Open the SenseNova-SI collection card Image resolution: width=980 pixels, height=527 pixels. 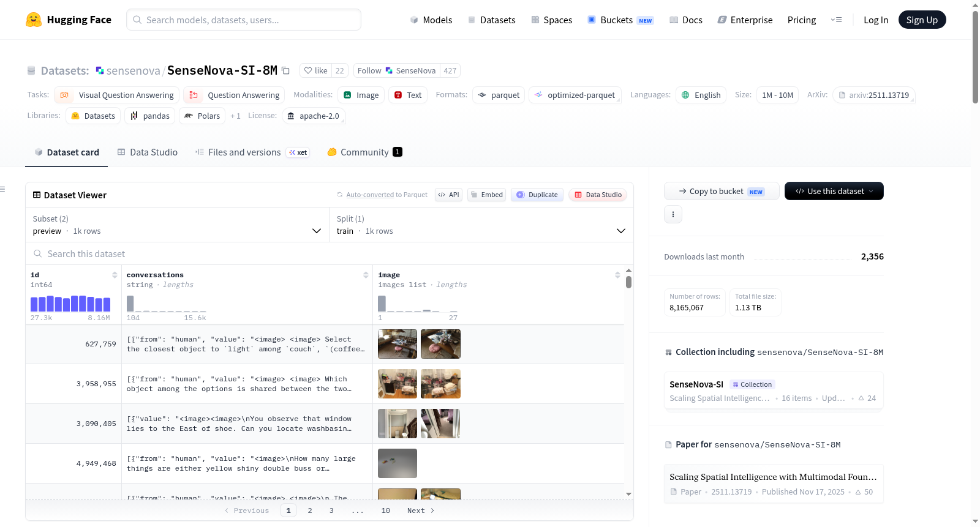774,391
